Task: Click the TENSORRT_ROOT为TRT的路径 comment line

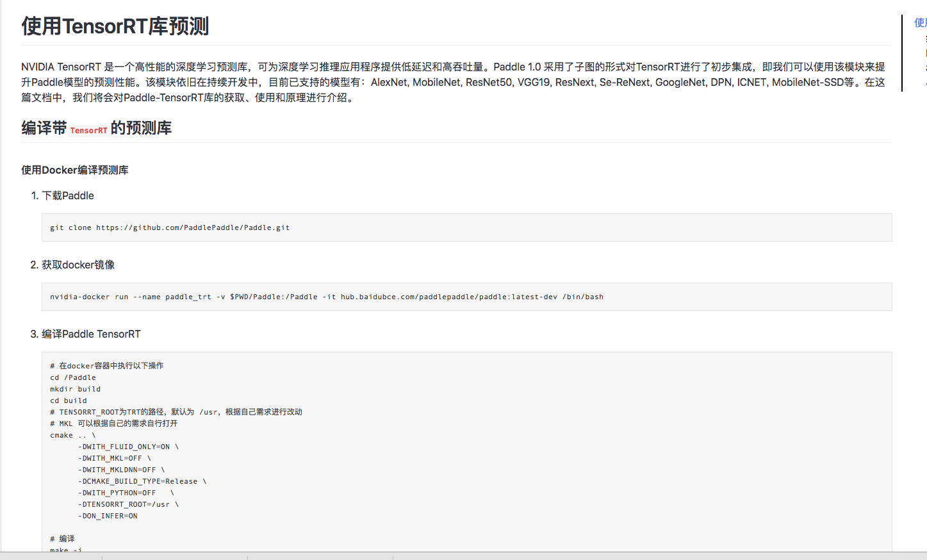Action: [x=176, y=412]
